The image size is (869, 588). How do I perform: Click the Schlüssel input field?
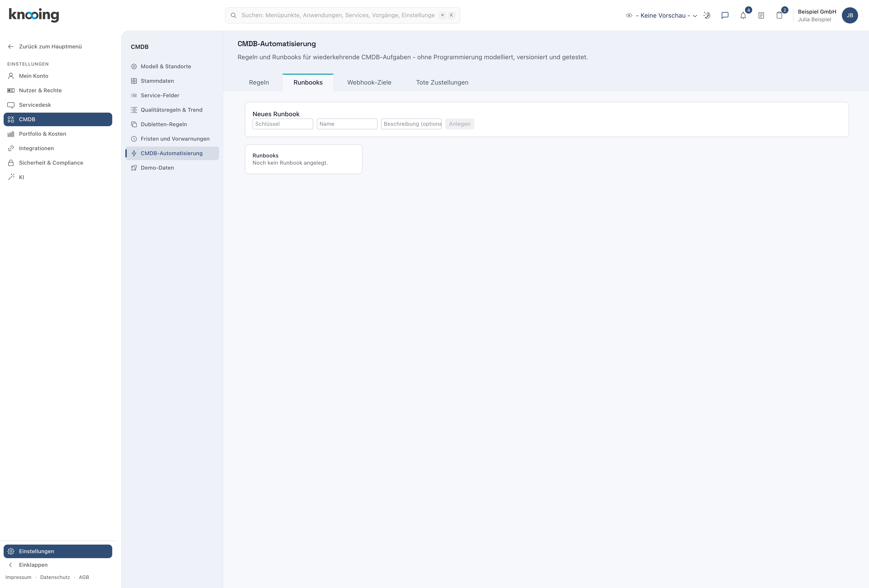tap(283, 124)
